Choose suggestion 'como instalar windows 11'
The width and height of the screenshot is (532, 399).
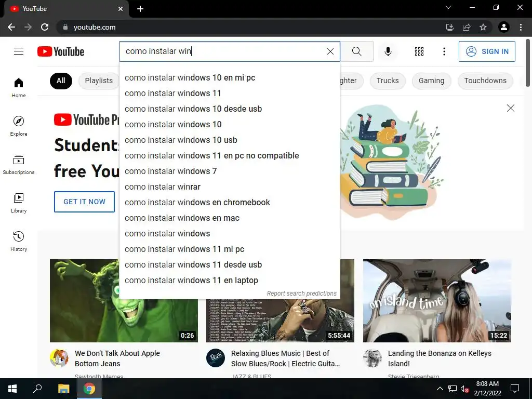229,94
